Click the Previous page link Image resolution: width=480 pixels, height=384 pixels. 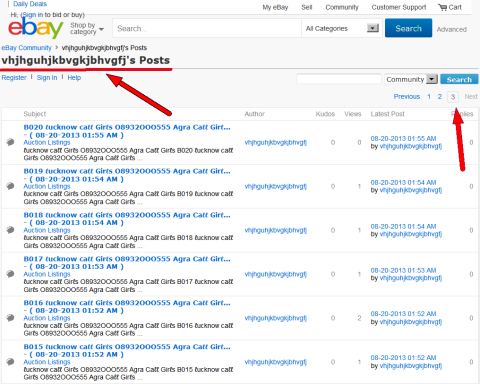pyautogui.click(x=407, y=97)
